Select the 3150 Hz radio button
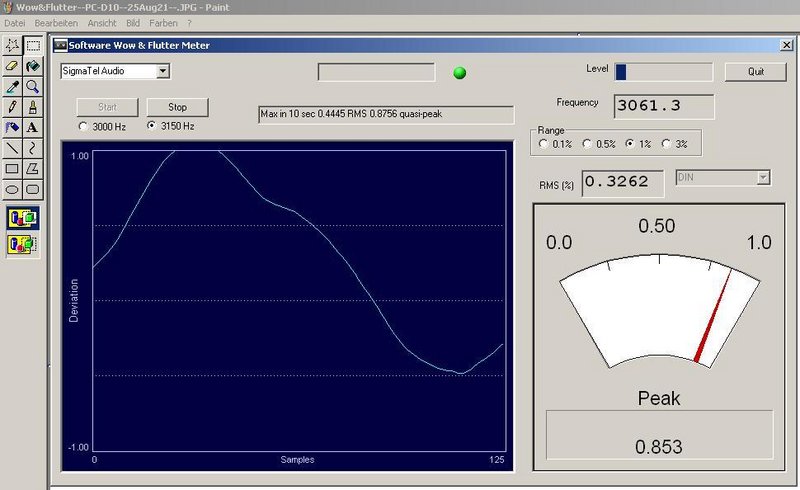800x490 pixels. [x=152, y=125]
